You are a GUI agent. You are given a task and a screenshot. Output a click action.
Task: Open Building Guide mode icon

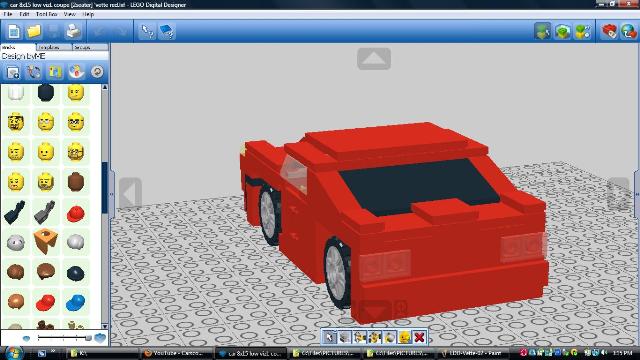[583, 31]
